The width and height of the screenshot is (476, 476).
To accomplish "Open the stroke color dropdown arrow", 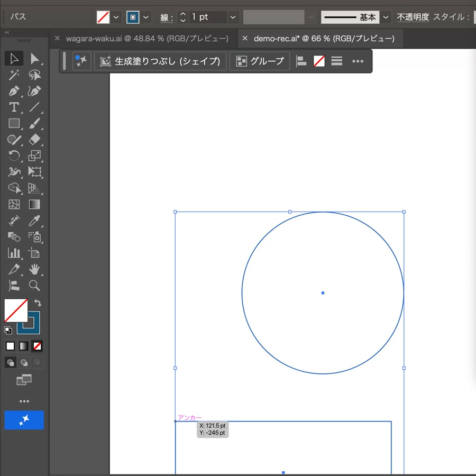I will pos(146,17).
